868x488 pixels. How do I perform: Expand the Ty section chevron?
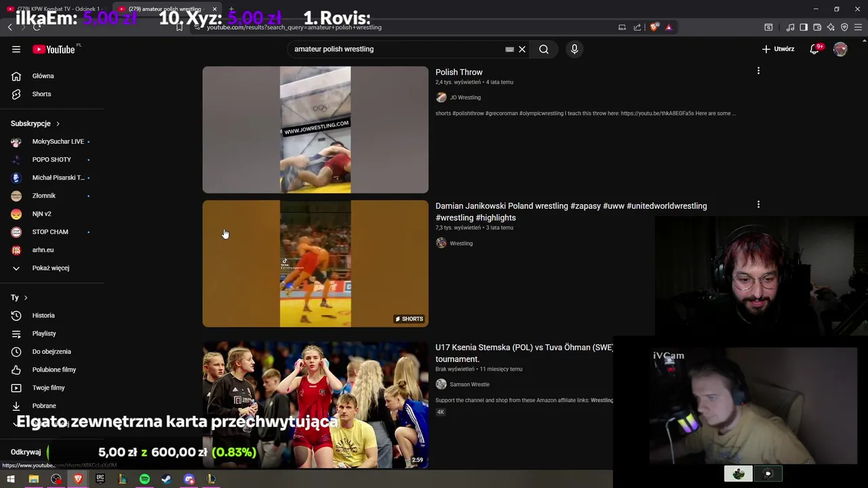pos(26,298)
